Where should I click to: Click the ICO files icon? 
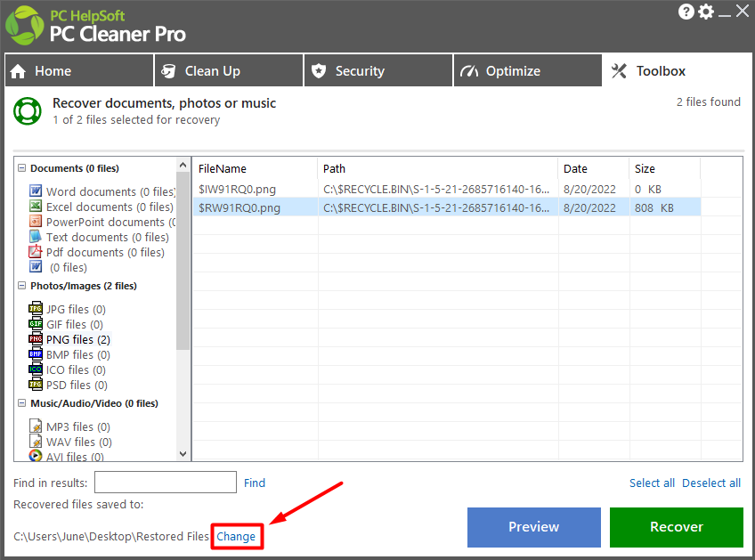[x=35, y=369]
